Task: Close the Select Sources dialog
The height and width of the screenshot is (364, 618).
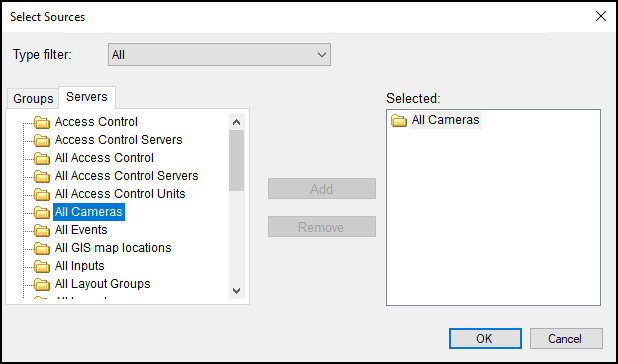Action: 601,17
